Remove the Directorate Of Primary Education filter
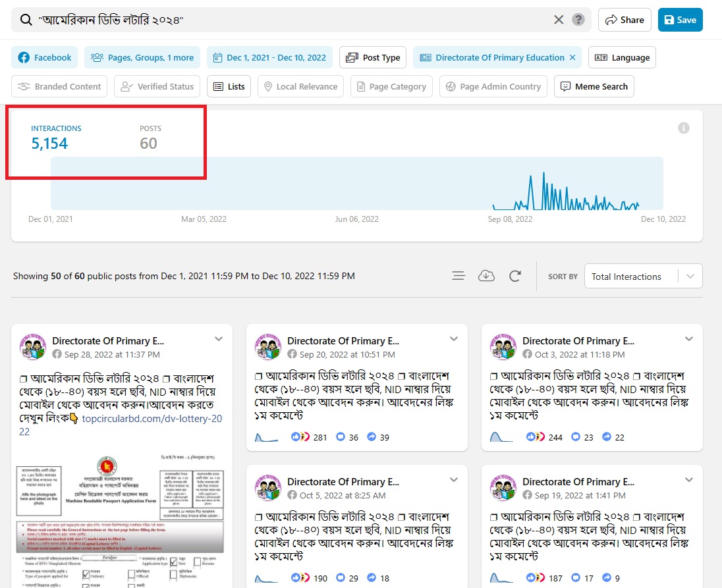722x588 pixels. 572,57
